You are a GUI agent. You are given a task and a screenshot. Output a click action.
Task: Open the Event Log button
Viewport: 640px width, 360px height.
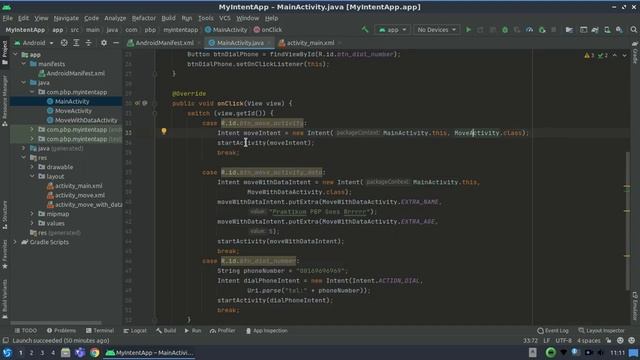pyautogui.click(x=553, y=331)
